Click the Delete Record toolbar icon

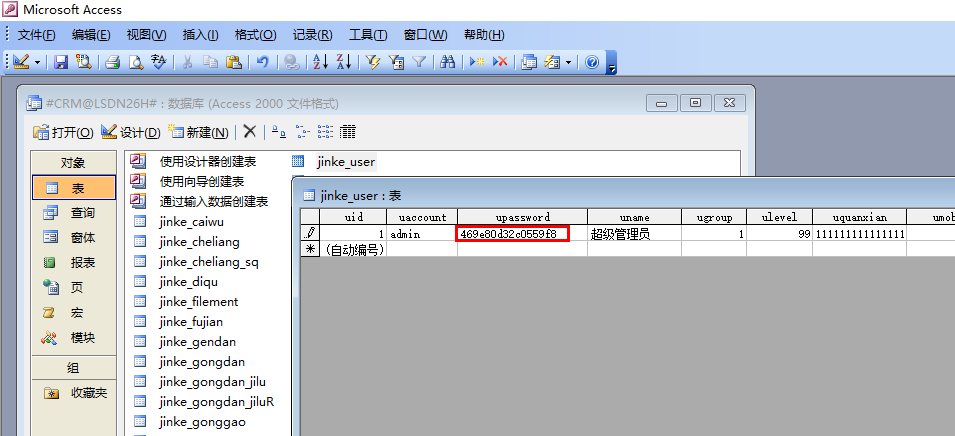click(x=500, y=62)
